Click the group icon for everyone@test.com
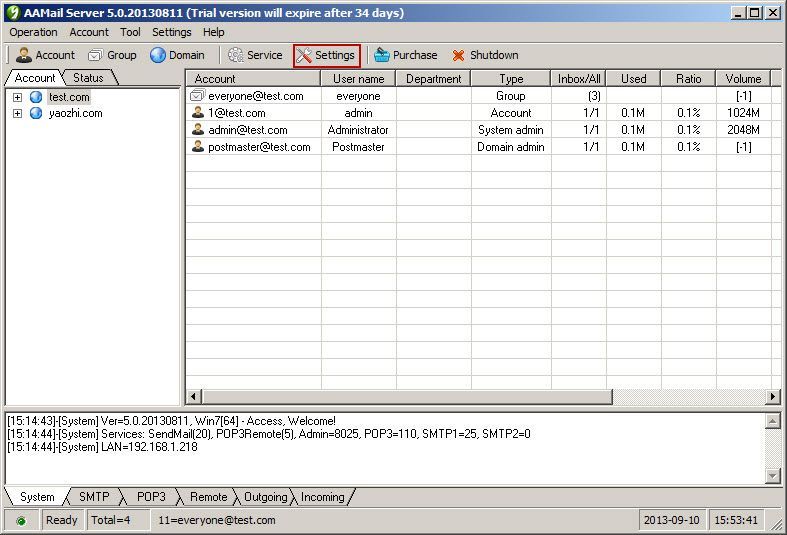 pos(198,95)
